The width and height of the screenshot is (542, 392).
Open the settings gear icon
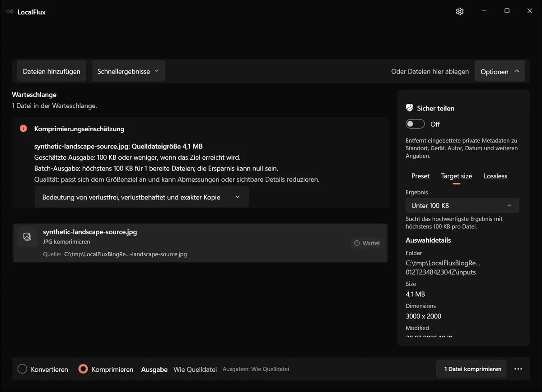click(460, 12)
